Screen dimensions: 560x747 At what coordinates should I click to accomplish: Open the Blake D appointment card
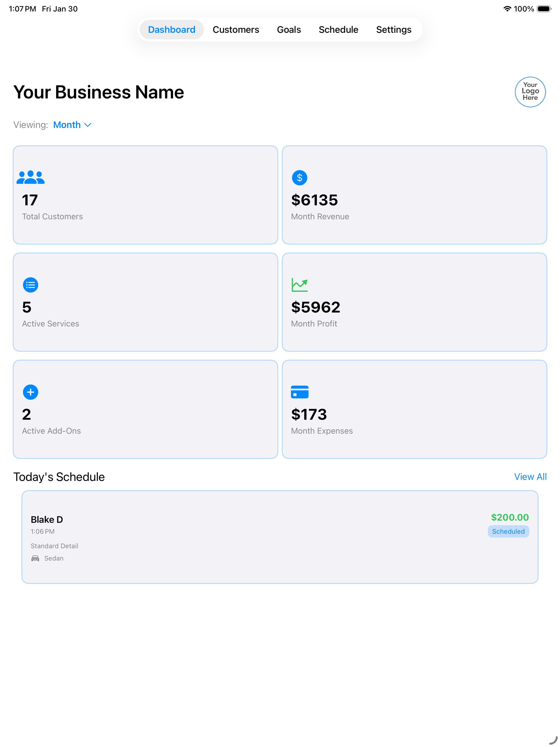[280, 537]
